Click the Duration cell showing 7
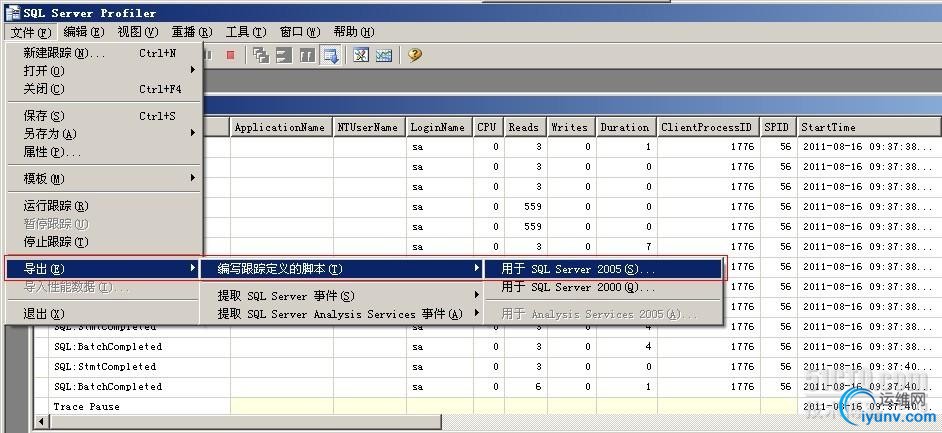942x433 pixels. [x=627, y=247]
